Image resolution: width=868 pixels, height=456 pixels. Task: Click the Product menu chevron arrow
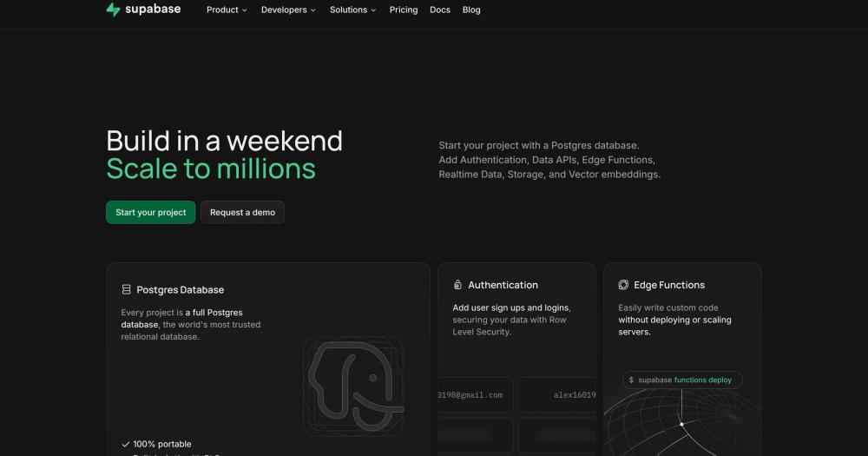(x=244, y=10)
